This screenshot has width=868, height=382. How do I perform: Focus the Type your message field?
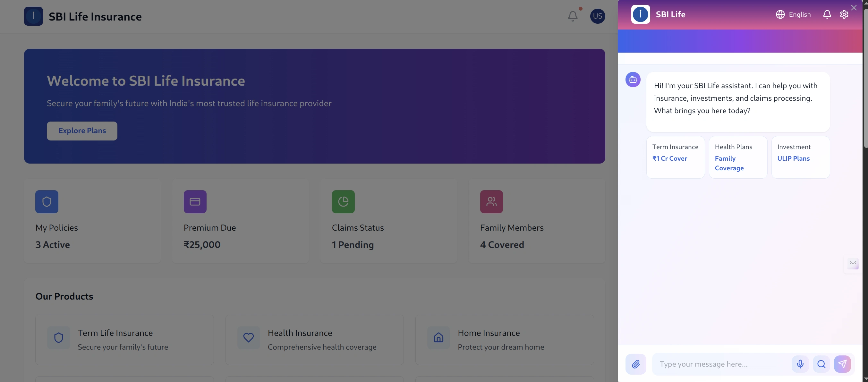click(x=721, y=364)
